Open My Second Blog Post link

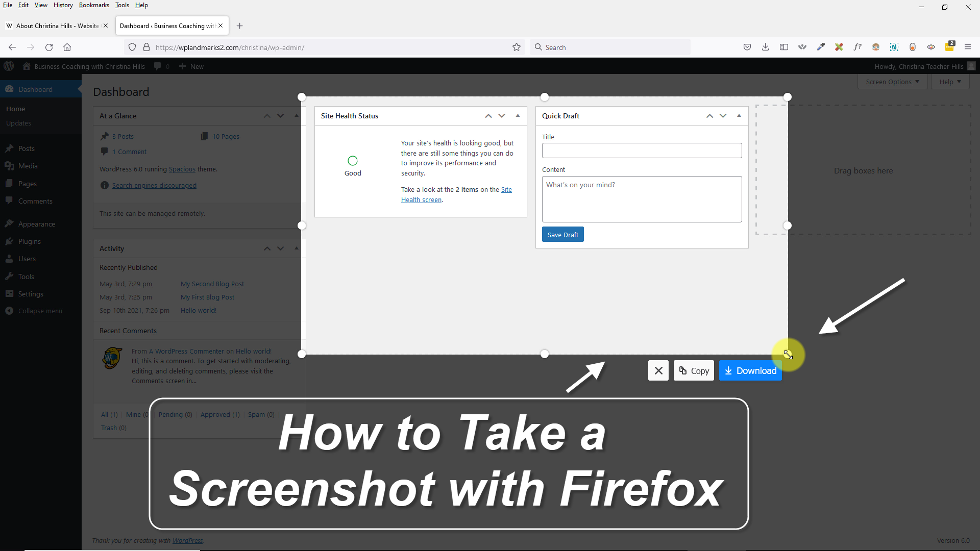tap(212, 284)
